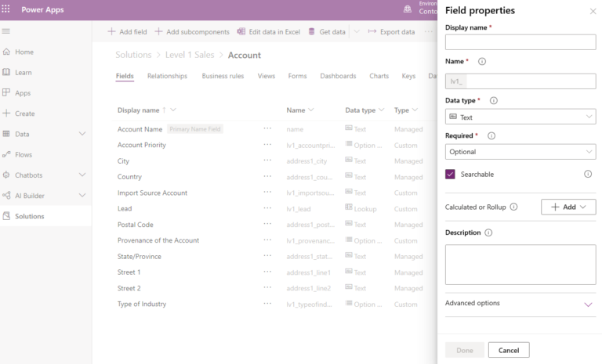Click the Environment icon in header
This screenshot has width=602, height=364.
[408, 9]
